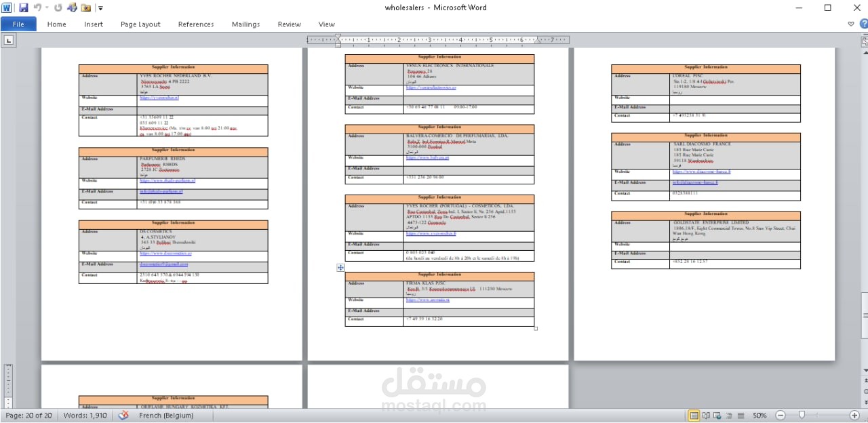Switch to Outline view
This screenshot has width=868, height=423.
click(x=730, y=416)
